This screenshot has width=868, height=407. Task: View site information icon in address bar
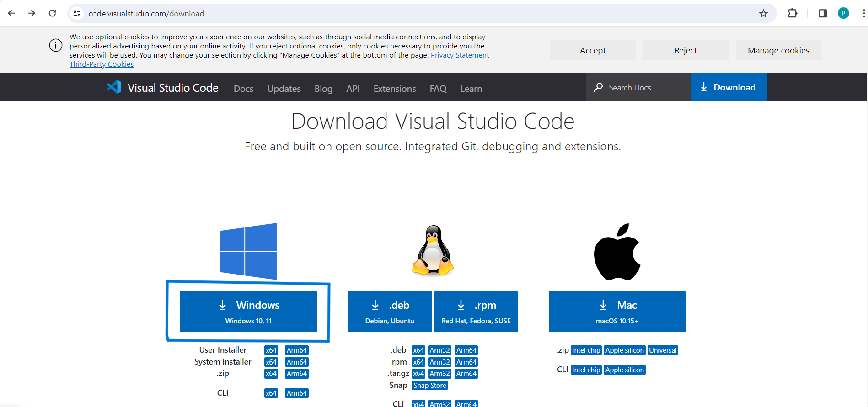(x=77, y=13)
